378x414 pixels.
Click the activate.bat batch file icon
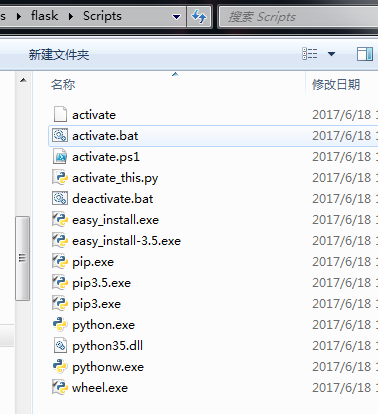[60, 135]
